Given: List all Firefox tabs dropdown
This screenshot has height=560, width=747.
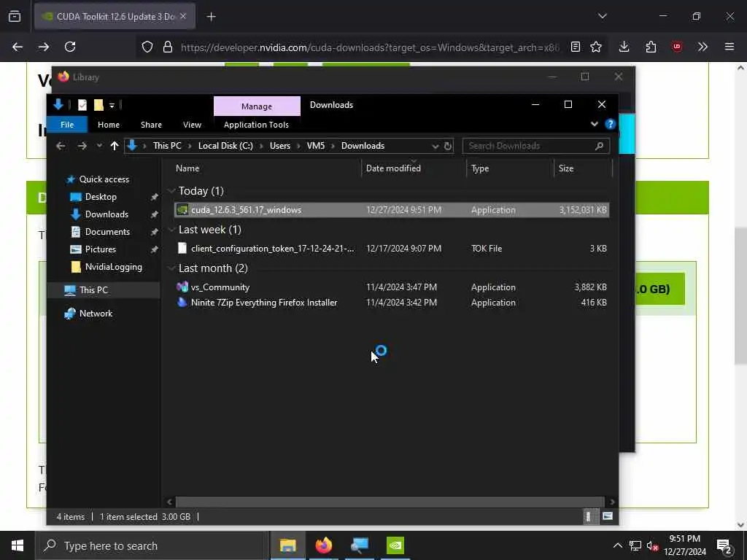Looking at the screenshot, I should point(602,16).
